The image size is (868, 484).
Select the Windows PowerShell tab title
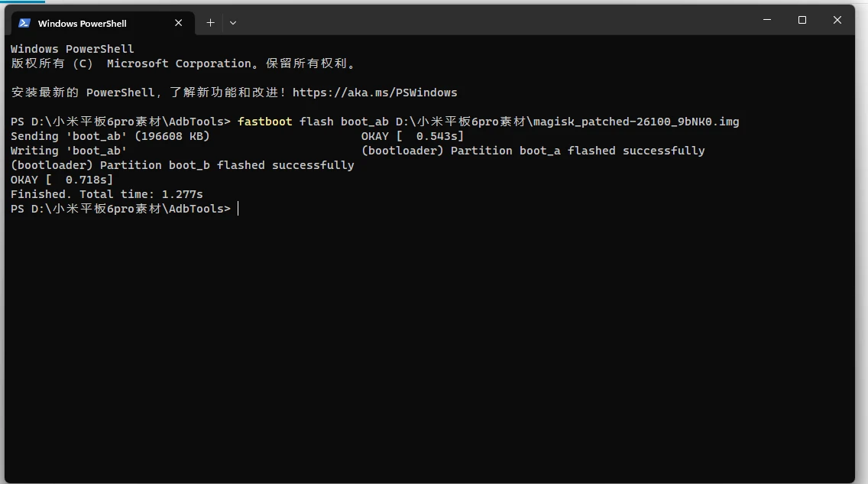click(82, 23)
